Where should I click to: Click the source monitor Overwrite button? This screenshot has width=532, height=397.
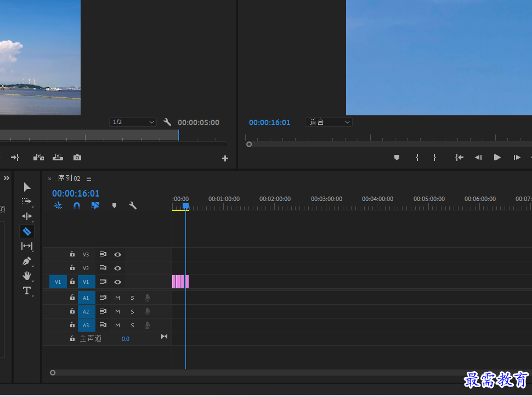click(58, 157)
